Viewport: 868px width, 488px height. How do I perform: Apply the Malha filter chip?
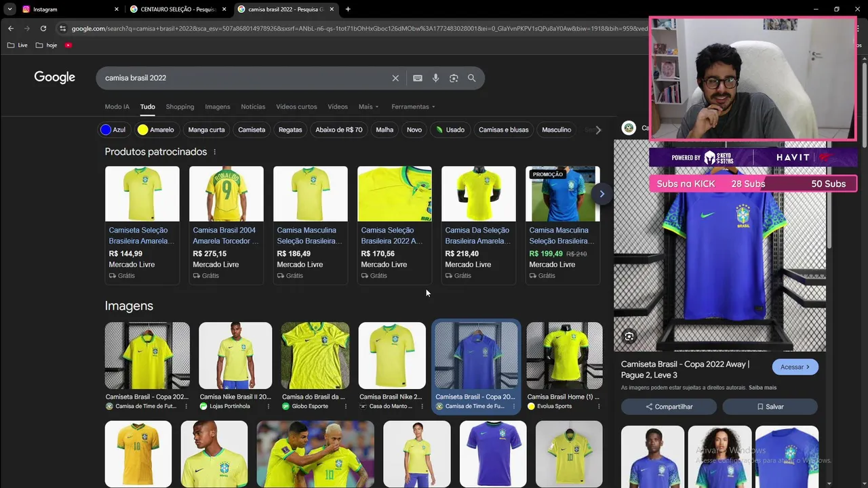tap(384, 129)
